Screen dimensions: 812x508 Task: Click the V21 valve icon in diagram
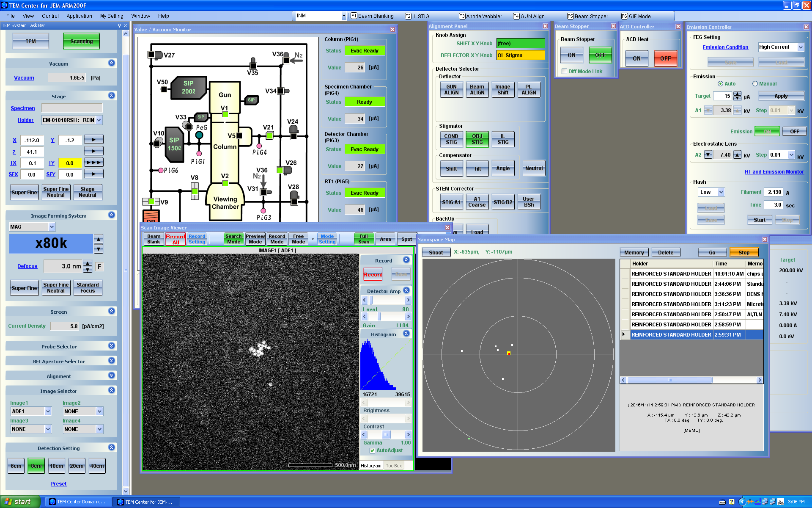point(269,136)
